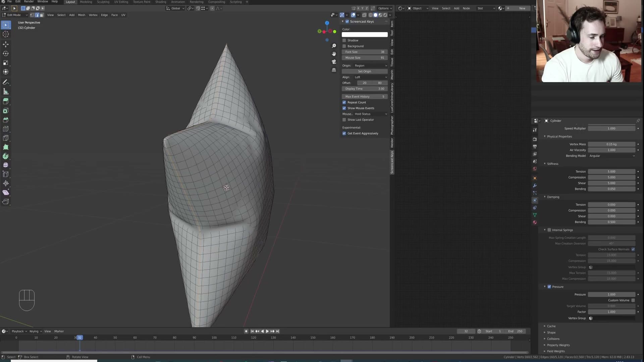
Task: Select the Extrude Region tool
Action: coord(6,101)
